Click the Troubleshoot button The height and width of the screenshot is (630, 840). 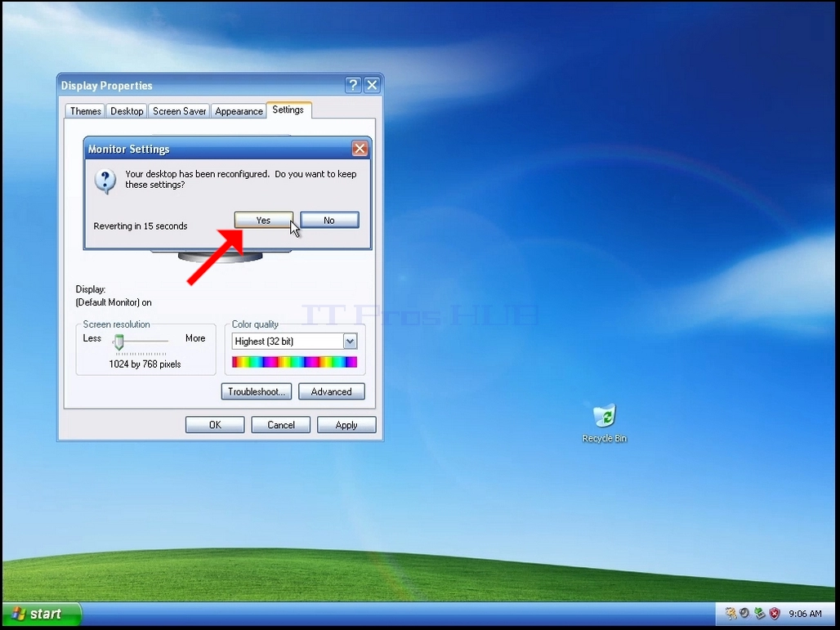point(257,391)
